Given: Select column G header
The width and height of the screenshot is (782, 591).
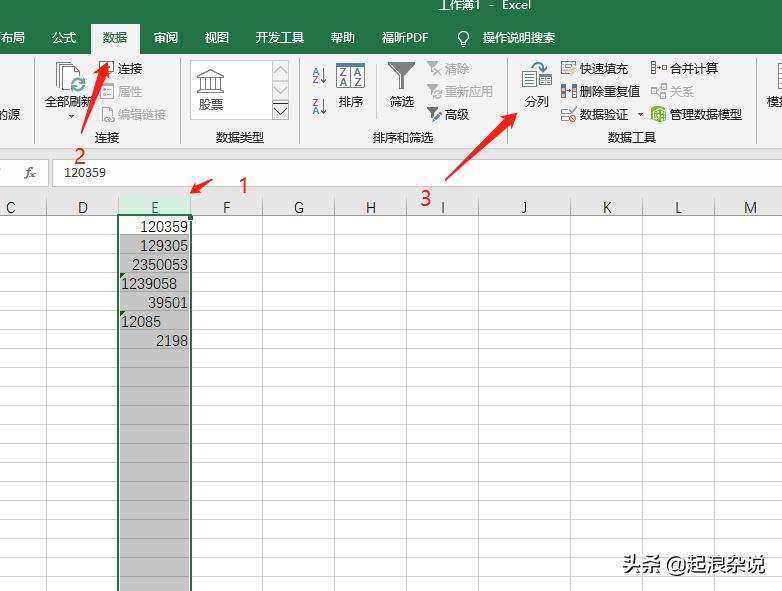Looking at the screenshot, I should coord(299,207).
